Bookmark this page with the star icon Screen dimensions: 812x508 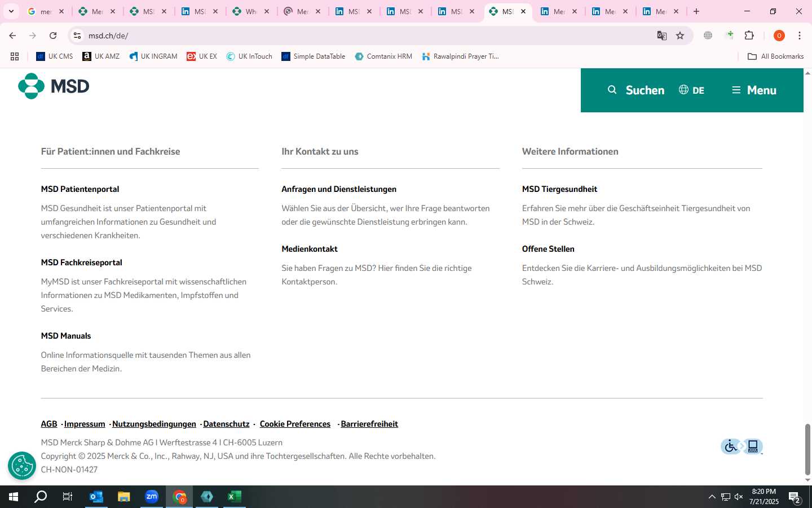point(680,36)
